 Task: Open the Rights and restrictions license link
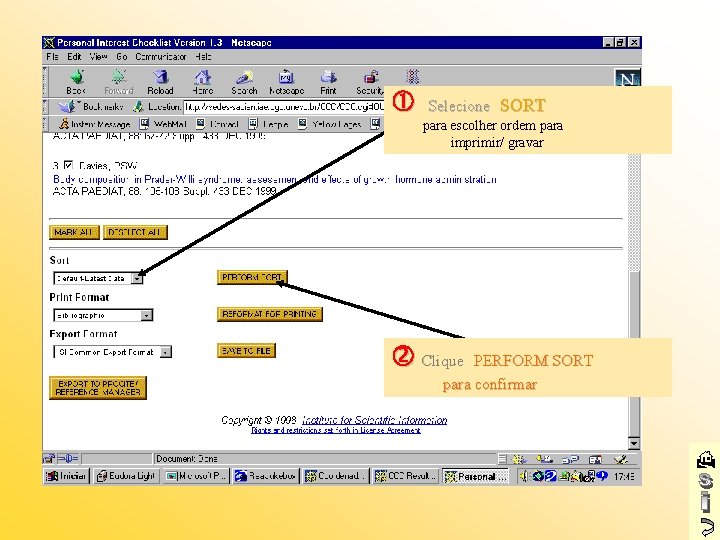coord(336,430)
